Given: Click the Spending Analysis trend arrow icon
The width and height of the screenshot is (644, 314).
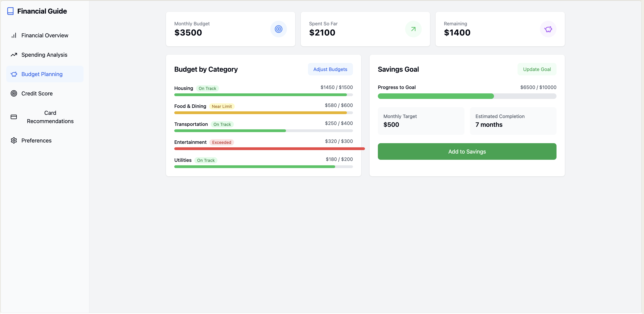Looking at the screenshot, I should [14, 55].
